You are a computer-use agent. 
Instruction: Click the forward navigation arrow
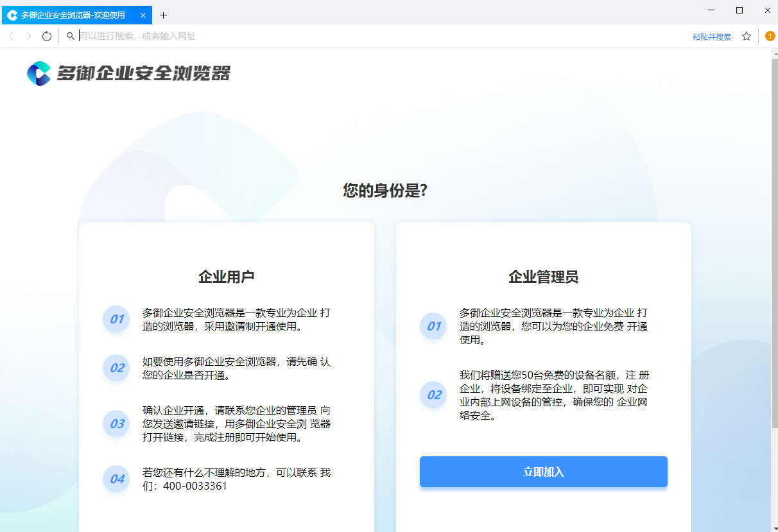pos(28,37)
